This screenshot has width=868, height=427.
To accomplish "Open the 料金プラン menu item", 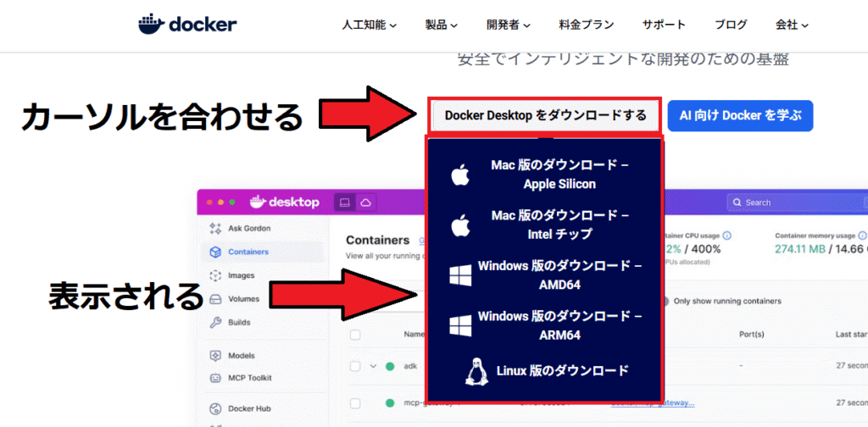I will point(587,25).
